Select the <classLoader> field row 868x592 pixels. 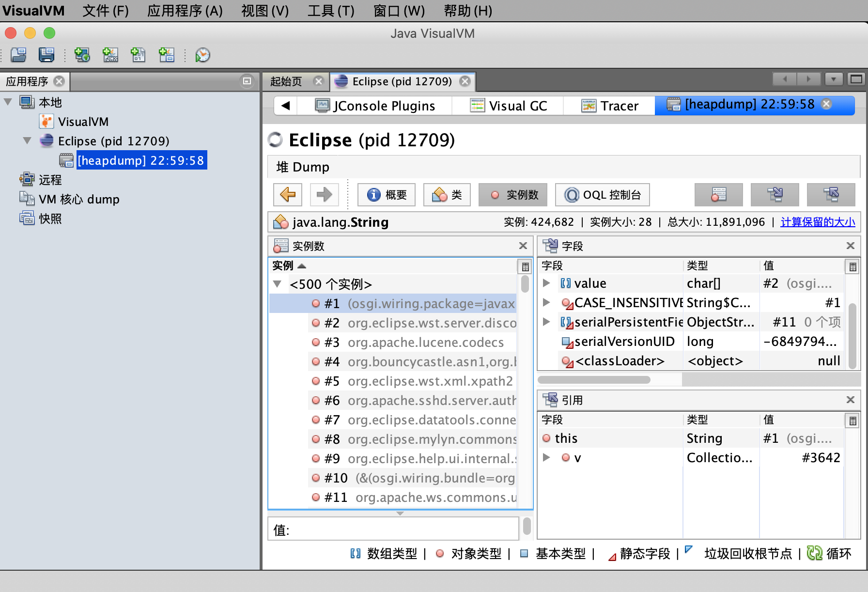pyautogui.click(x=691, y=360)
